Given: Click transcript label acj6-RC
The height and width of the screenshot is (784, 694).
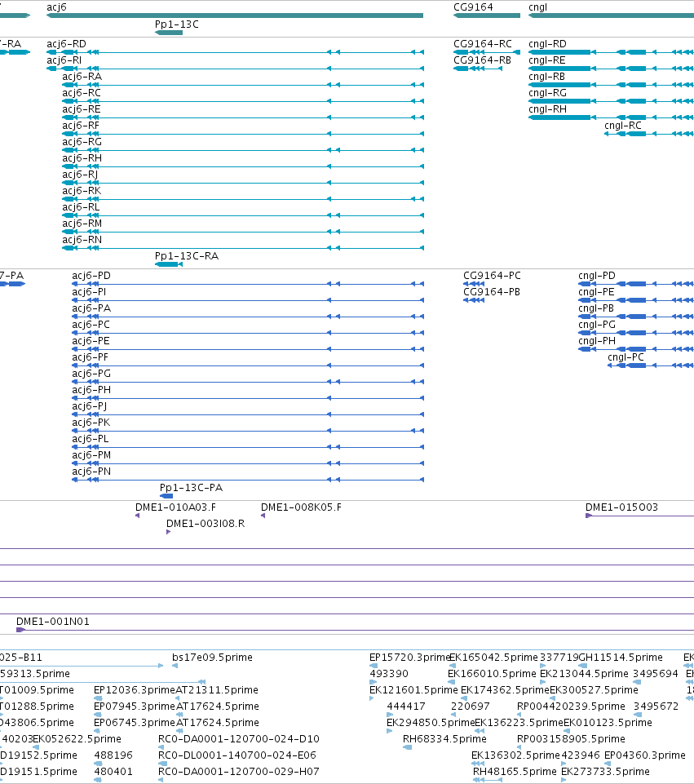Looking at the screenshot, I should pos(82,93).
